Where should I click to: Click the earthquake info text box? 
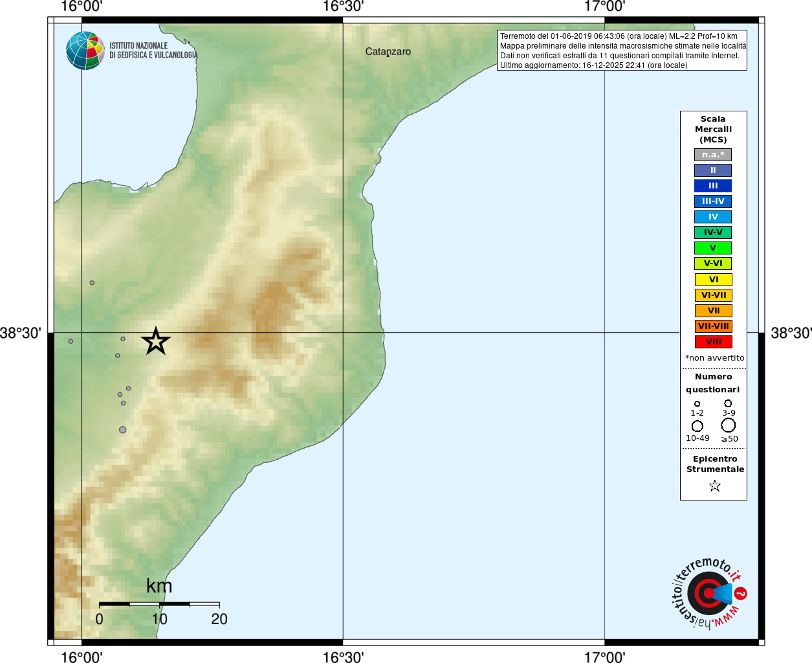click(x=622, y=51)
